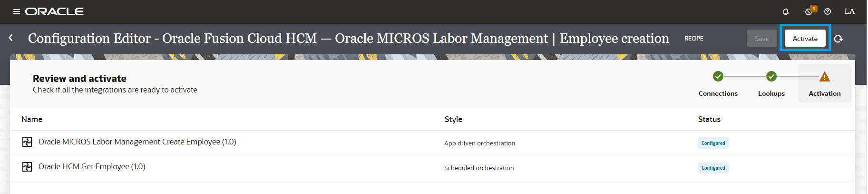
Task: Click Configured status of Get Employee integration
Action: (x=713, y=168)
